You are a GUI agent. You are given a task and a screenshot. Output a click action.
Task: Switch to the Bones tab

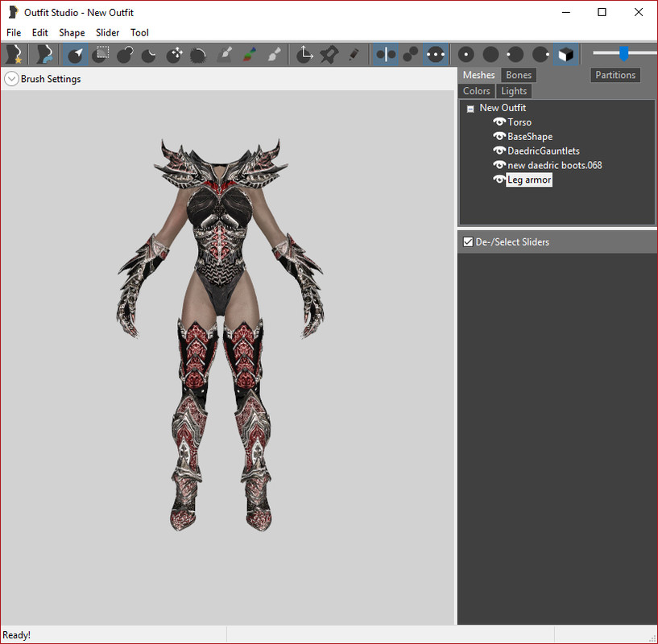click(519, 75)
